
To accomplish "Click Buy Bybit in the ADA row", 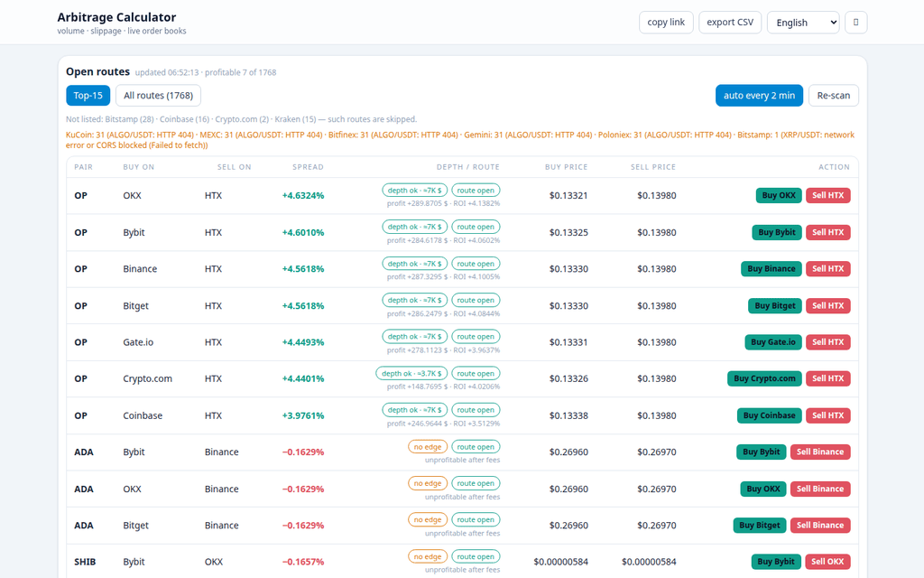I will (x=761, y=452).
